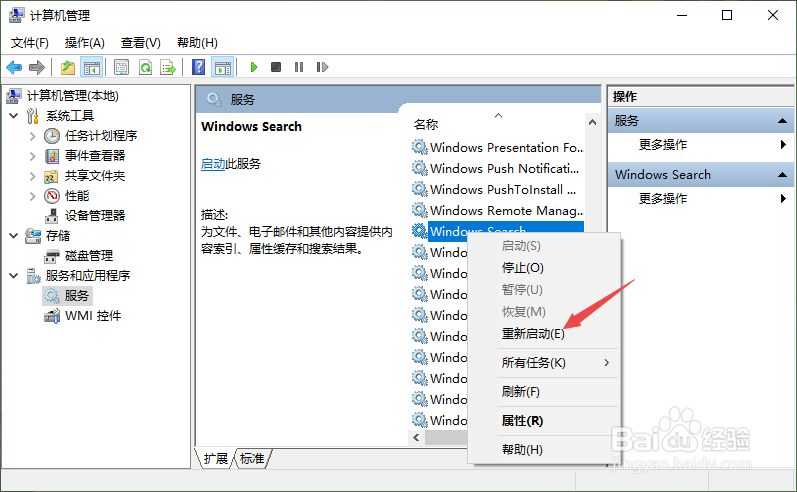
Task: Select 磁盘管理 in the tree
Action: [89, 256]
